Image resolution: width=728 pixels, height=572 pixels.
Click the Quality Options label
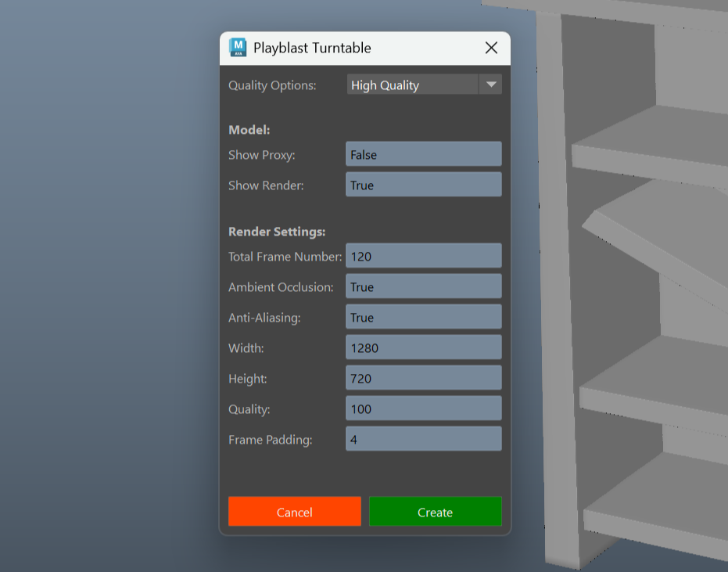pyautogui.click(x=272, y=85)
